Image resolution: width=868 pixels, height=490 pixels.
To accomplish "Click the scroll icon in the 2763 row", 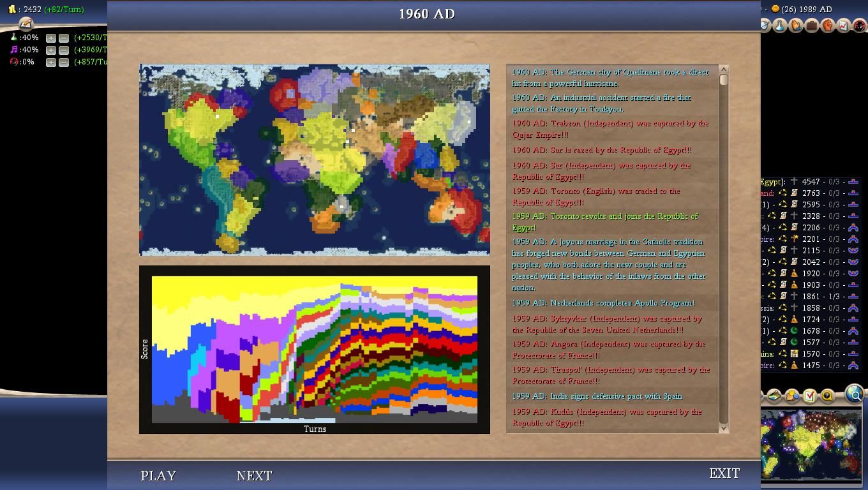I will click(794, 193).
